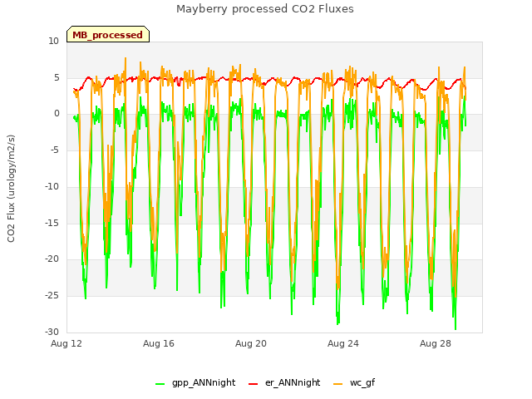This screenshot has height=399, width=532.
Task: Click the Aug 20 x-axis label
Action: tap(251, 343)
